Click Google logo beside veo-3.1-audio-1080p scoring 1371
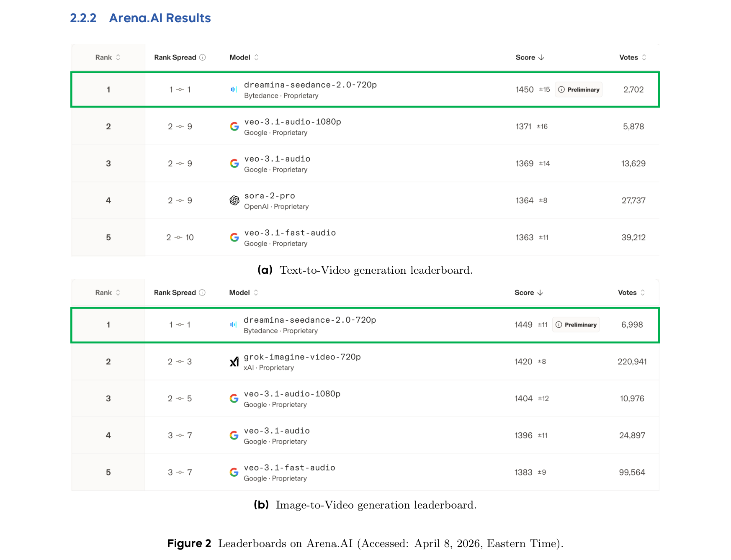This screenshot has width=731, height=560. click(x=234, y=126)
